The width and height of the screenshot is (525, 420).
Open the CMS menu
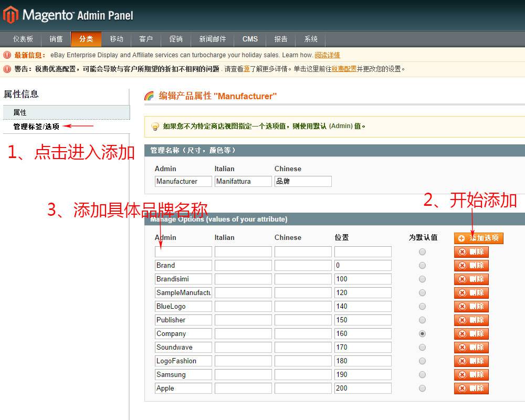[250, 39]
